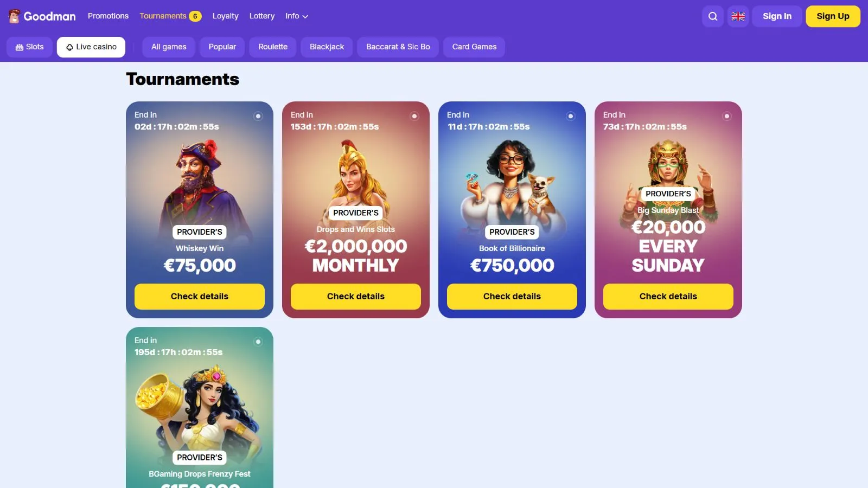The height and width of the screenshot is (488, 868).
Task: Click the BGaming Drops Frenzy indicator dot
Action: tap(258, 342)
